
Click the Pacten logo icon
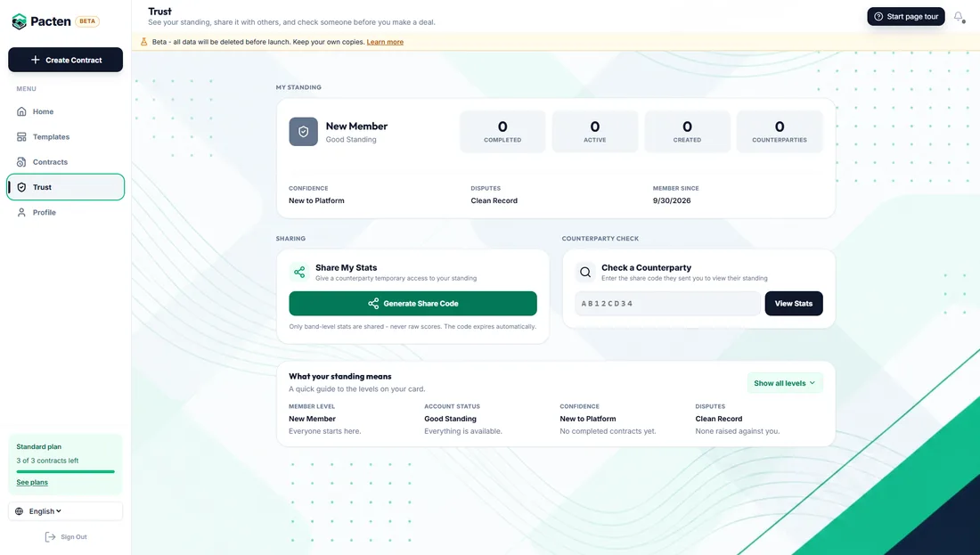point(20,21)
